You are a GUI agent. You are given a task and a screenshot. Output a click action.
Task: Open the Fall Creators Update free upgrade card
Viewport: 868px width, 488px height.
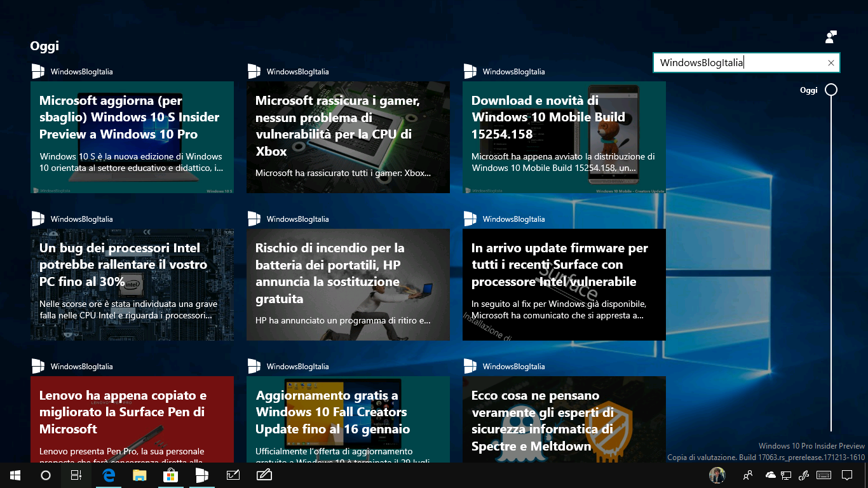click(x=348, y=419)
